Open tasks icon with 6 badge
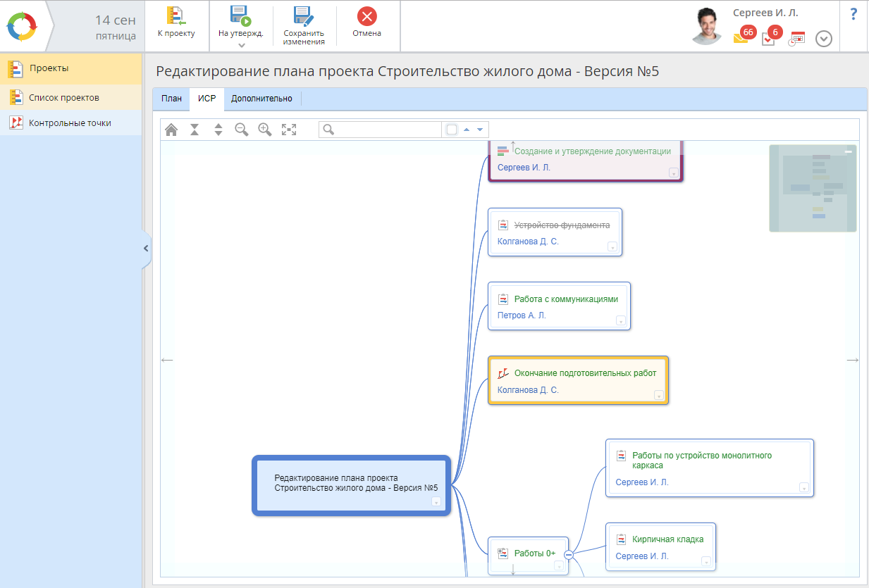The image size is (869, 588). click(x=769, y=38)
